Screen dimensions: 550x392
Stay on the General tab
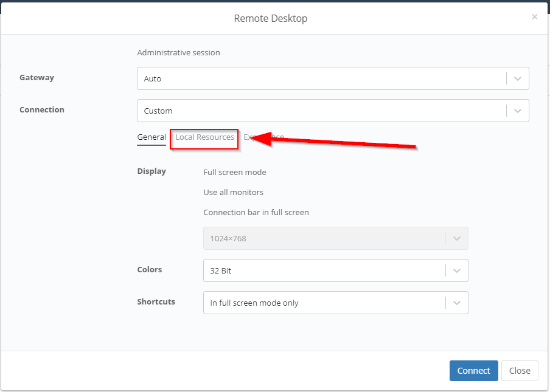(x=151, y=137)
